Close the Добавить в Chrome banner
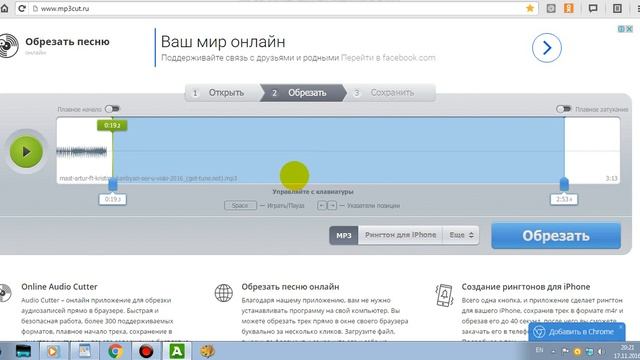This screenshot has height=360, width=640. pos(621,327)
